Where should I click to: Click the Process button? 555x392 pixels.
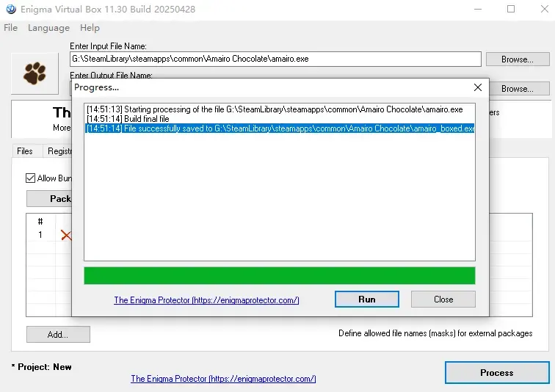coord(497,372)
